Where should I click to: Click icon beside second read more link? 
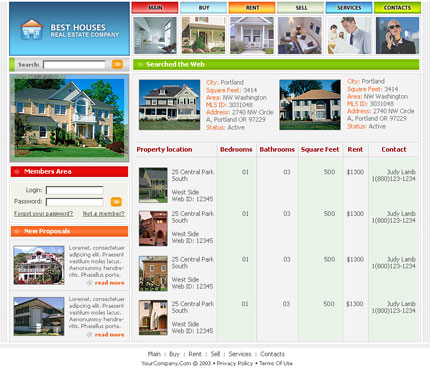89,334
